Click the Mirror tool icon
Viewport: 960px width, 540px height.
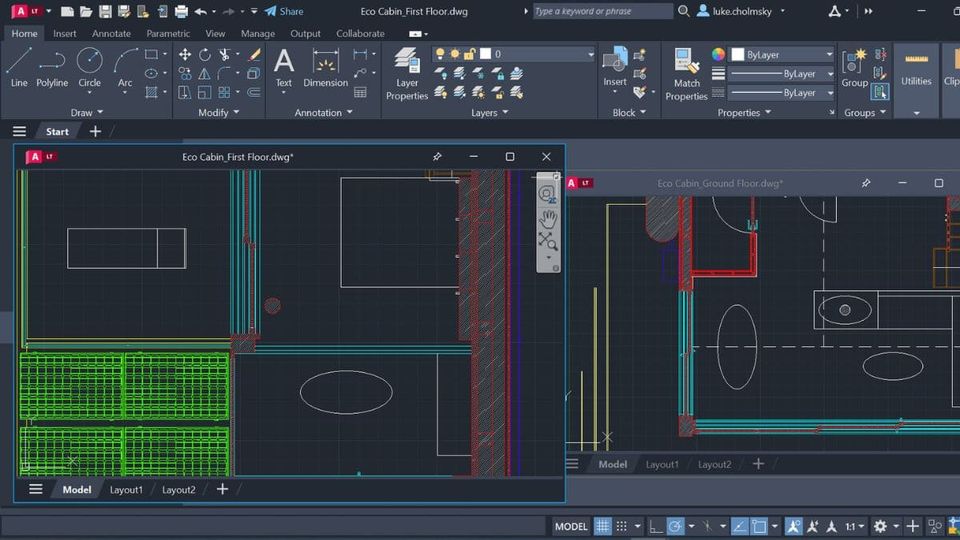[204, 73]
